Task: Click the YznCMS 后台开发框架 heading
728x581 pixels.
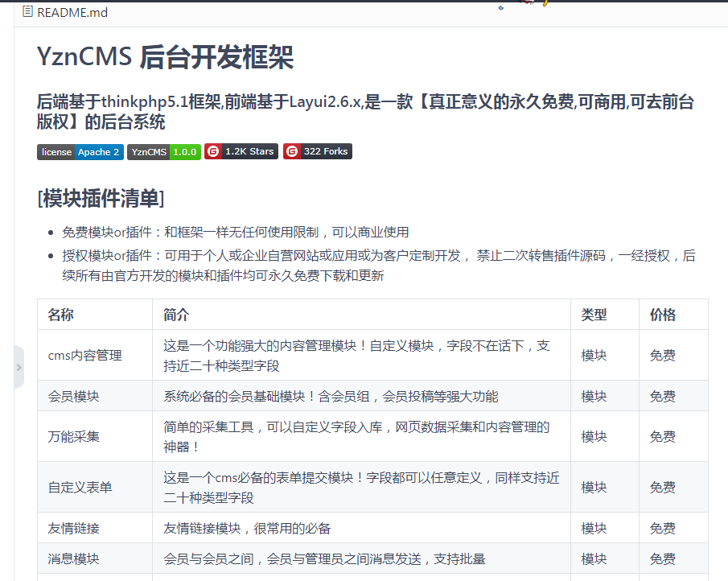Action: click(165, 58)
